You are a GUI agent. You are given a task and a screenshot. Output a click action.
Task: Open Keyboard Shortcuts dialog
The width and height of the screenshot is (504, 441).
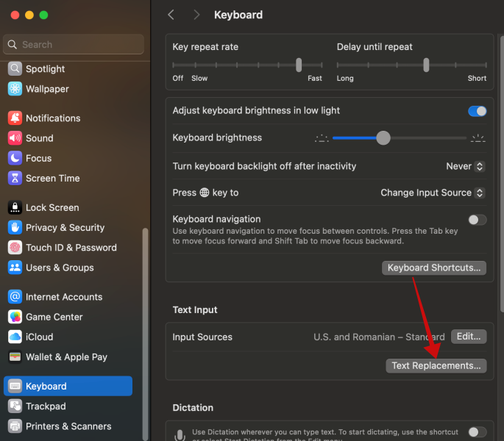434,268
